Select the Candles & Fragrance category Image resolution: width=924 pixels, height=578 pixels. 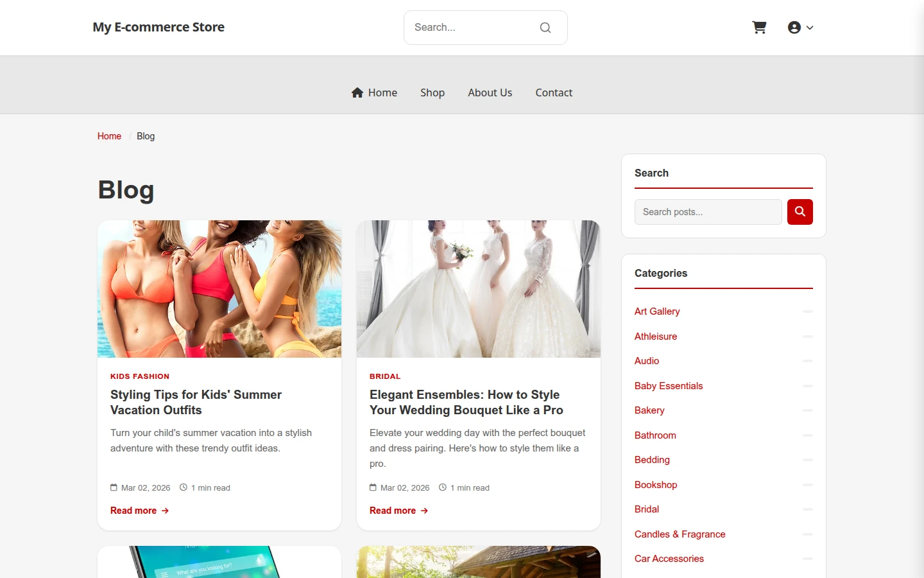680,534
